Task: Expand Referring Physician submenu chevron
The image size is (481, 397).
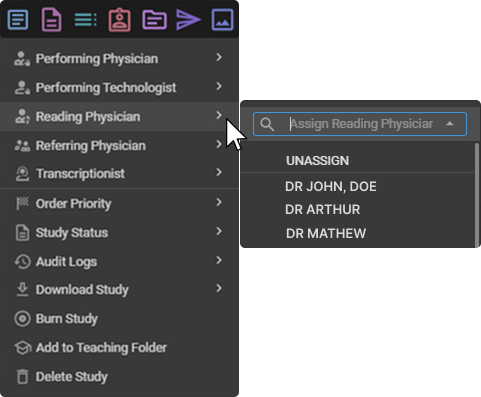Action: pos(219,144)
